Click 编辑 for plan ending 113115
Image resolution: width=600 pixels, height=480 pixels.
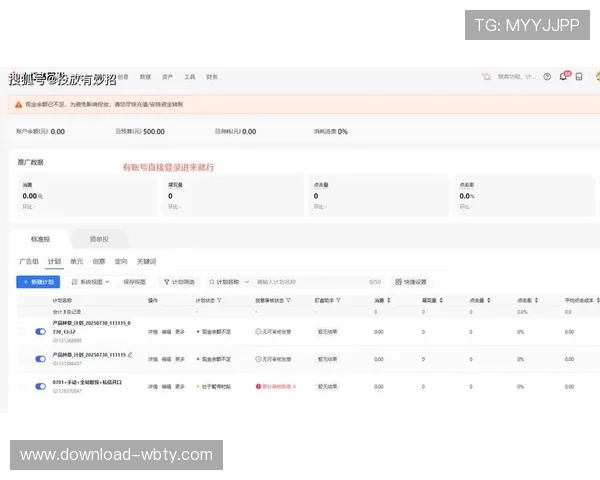click(166, 359)
